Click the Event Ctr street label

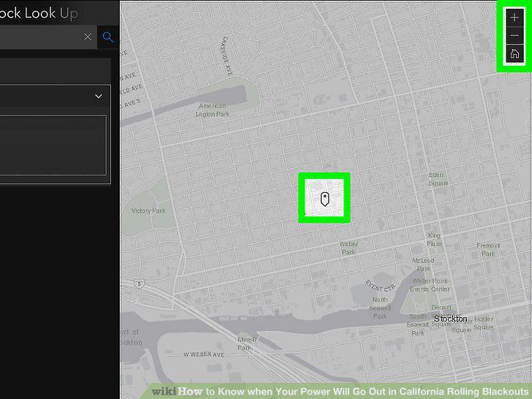point(380,286)
